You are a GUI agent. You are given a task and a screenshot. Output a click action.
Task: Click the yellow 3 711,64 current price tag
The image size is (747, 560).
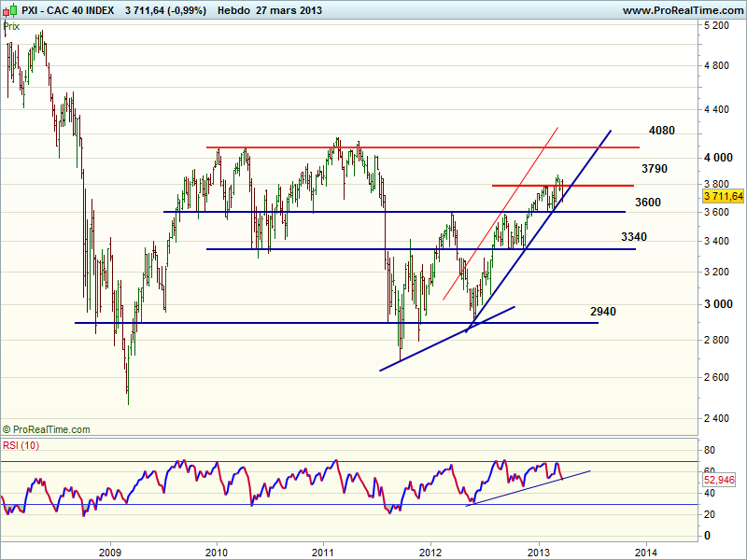[723, 196]
